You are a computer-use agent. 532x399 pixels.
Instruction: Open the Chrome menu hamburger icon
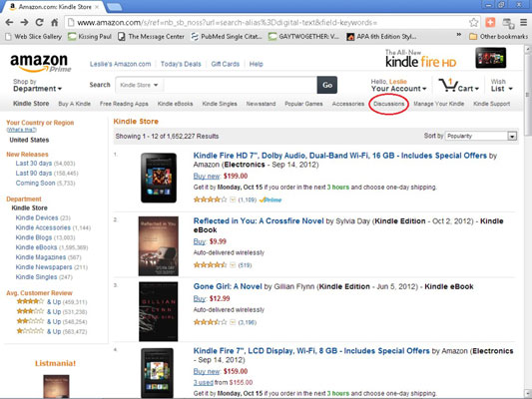click(x=524, y=22)
